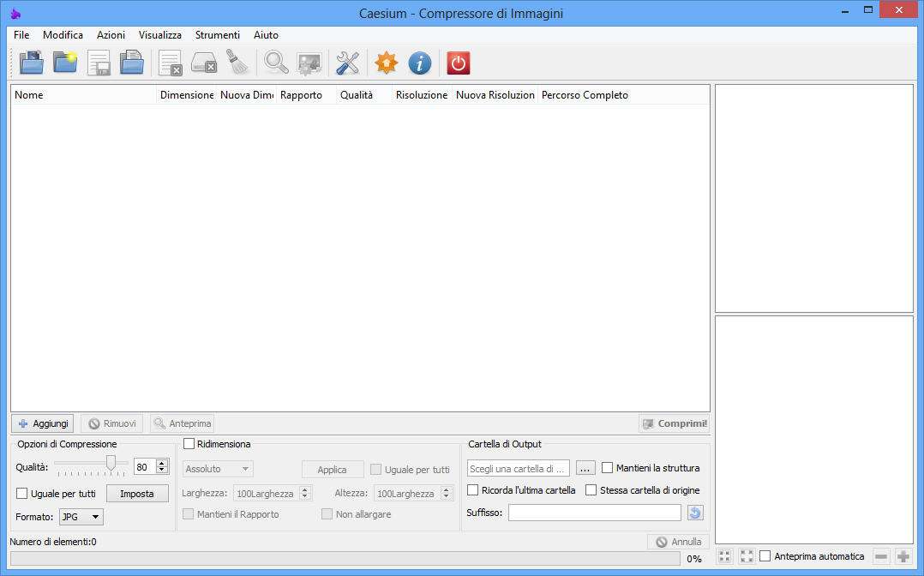924x576 pixels.
Task: Click the Qualità slider handle
Action: tap(111, 464)
